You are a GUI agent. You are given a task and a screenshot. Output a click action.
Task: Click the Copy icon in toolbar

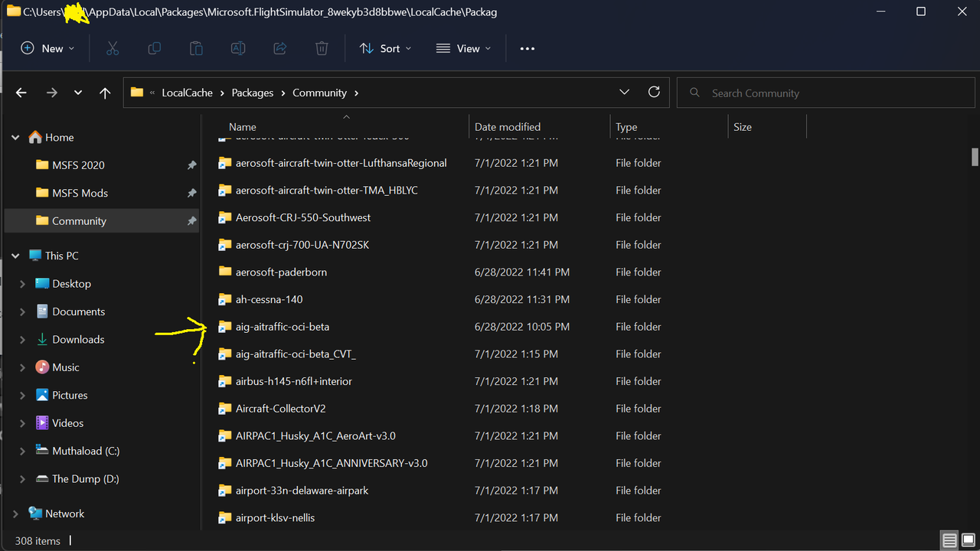point(155,48)
